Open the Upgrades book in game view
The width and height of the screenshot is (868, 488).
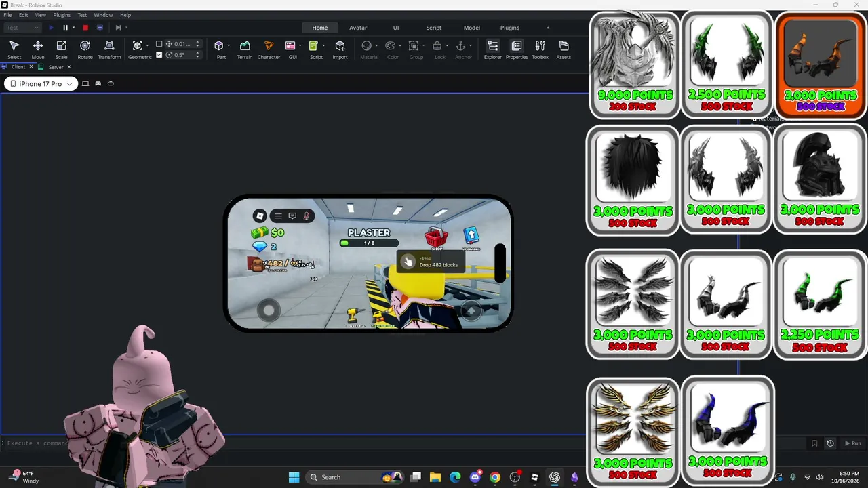[471, 237]
